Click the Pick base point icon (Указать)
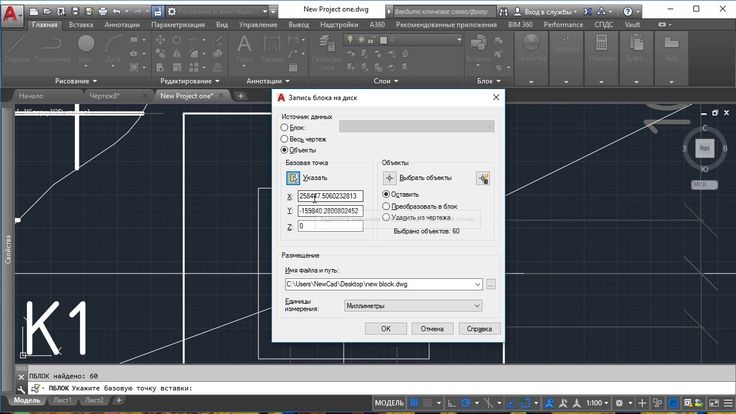The image size is (736, 414). point(293,177)
